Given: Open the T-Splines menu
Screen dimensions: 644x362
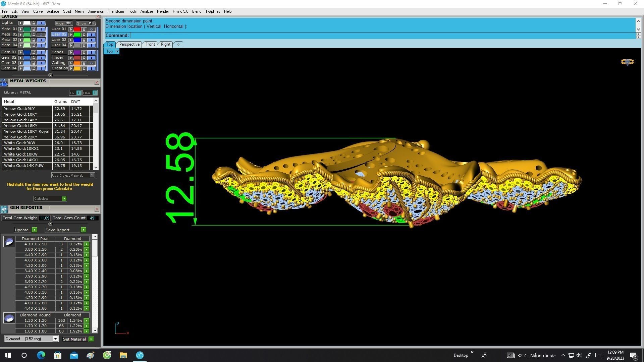Looking at the screenshot, I should pos(212,11).
